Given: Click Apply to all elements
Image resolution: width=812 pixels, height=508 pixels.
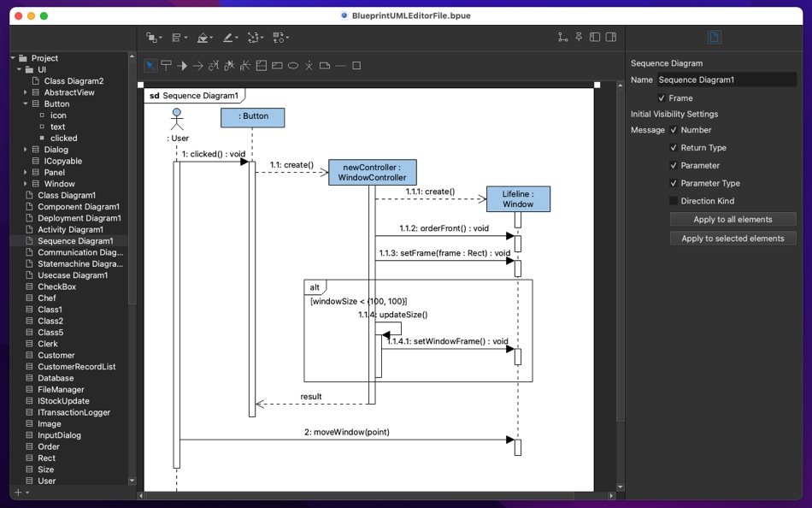Looking at the screenshot, I should [x=733, y=219].
